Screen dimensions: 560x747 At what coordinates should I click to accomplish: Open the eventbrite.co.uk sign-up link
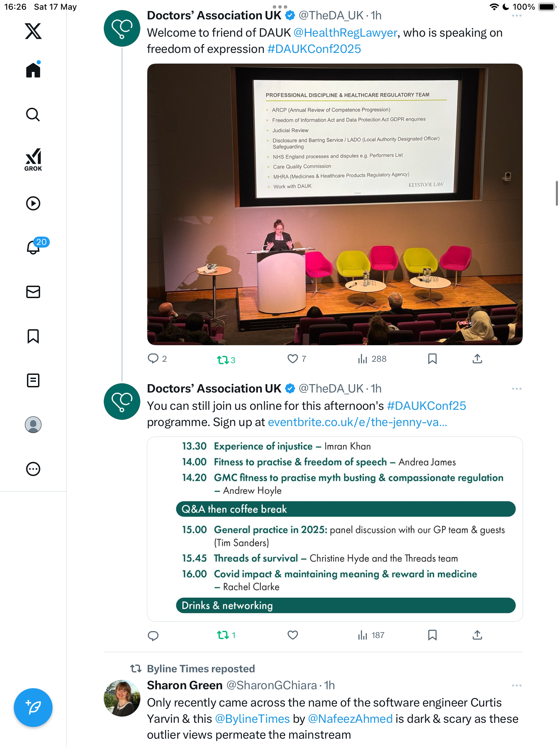[x=357, y=422]
